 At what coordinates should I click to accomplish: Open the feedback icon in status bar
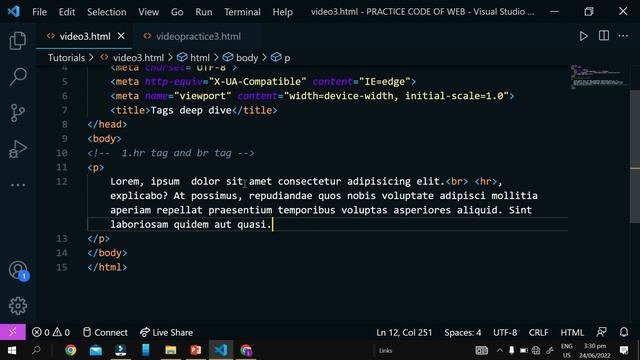coord(601,332)
